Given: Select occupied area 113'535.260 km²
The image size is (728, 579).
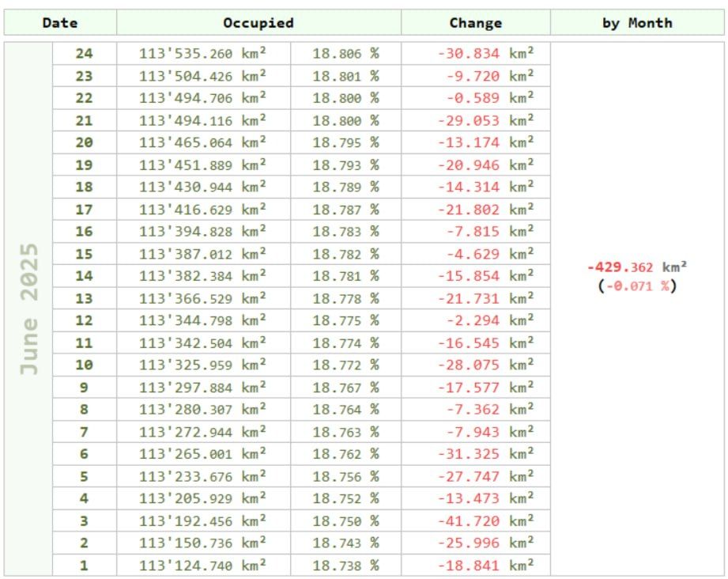Looking at the screenshot, I should click(202, 54).
